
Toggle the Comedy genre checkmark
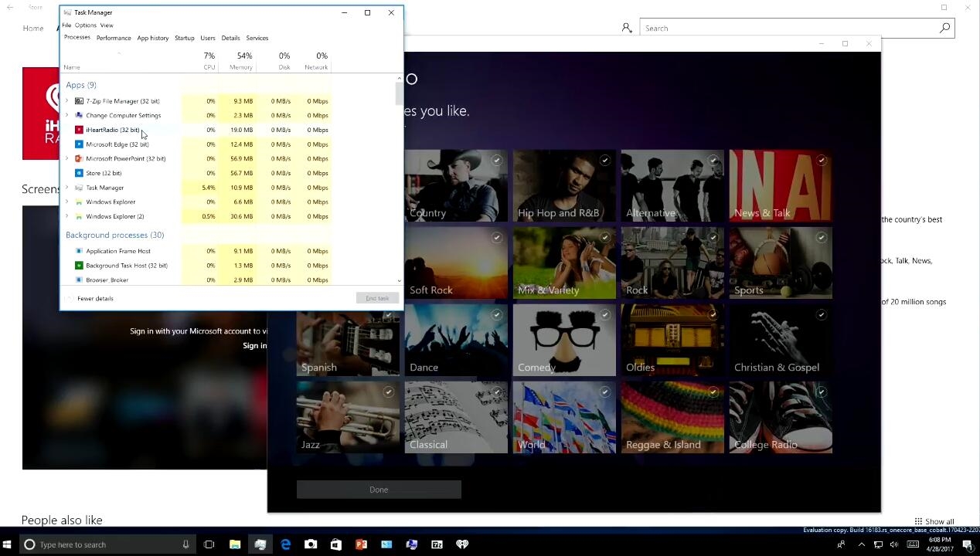[604, 315]
